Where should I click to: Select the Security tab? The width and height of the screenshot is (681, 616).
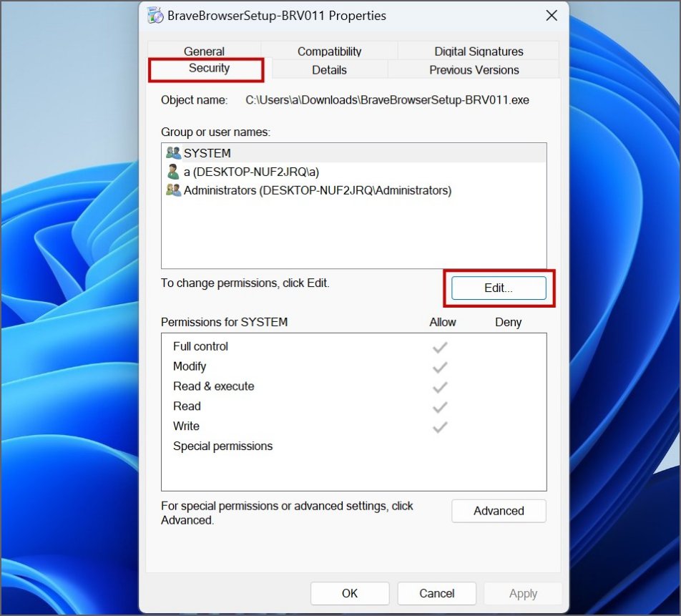(x=209, y=69)
